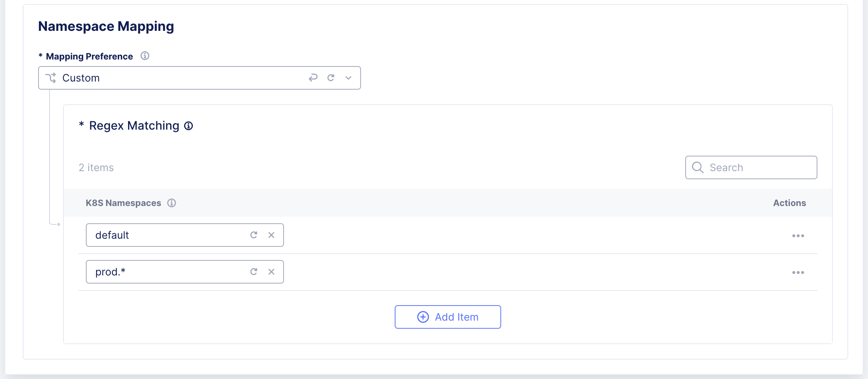This screenshot has height=379, width=868.
Task: Open actions menu for the "prod.*" row
Action: (798, 272)
